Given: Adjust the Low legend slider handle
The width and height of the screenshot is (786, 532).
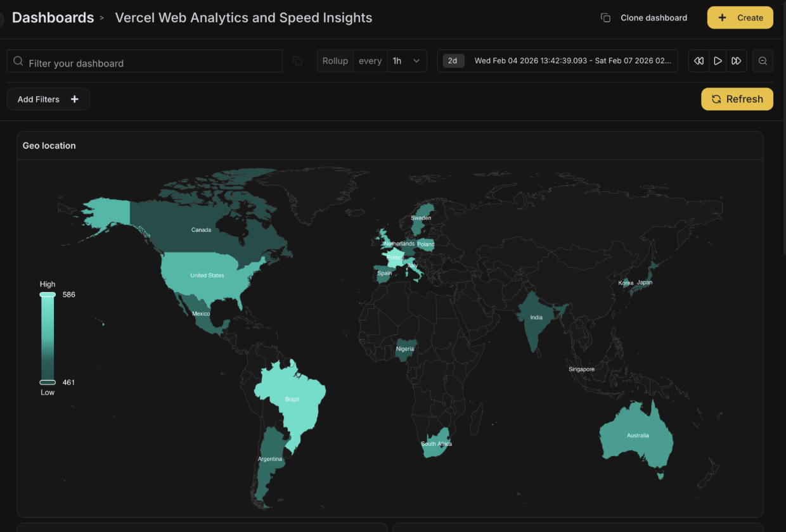Looking at the screenshot, I should [48, 383].
